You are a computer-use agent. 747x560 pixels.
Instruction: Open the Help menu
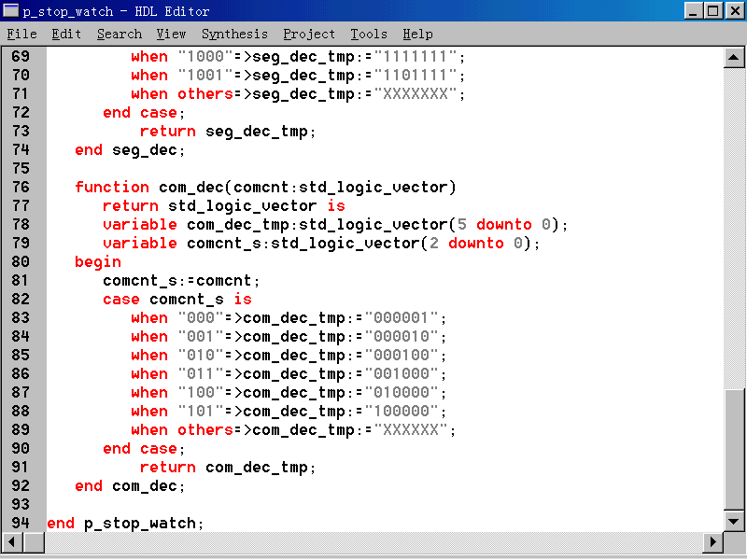click(417, 35)
